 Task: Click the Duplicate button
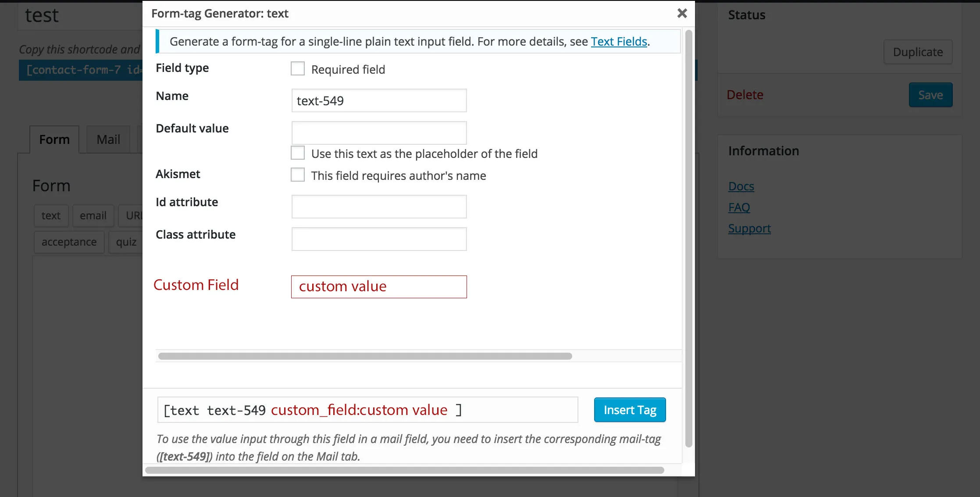(918, 52)
